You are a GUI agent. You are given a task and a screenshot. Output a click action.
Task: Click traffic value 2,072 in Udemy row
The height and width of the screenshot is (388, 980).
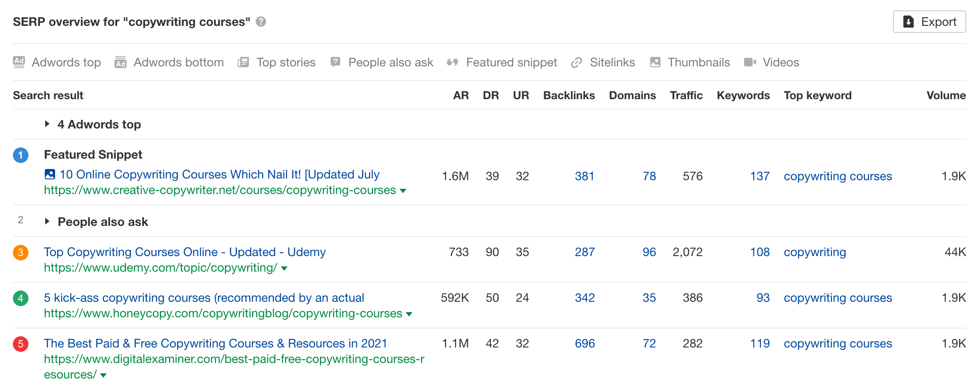tap(688, 252)
